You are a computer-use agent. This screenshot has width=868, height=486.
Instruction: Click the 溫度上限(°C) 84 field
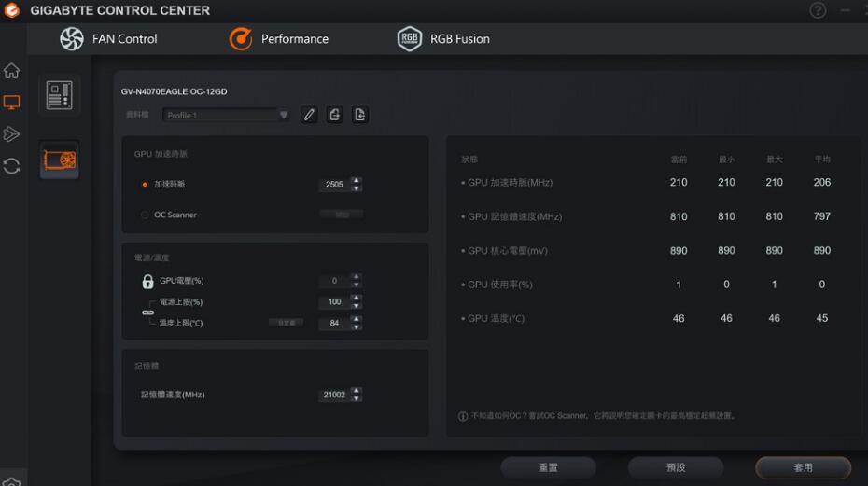pos(334,323)
